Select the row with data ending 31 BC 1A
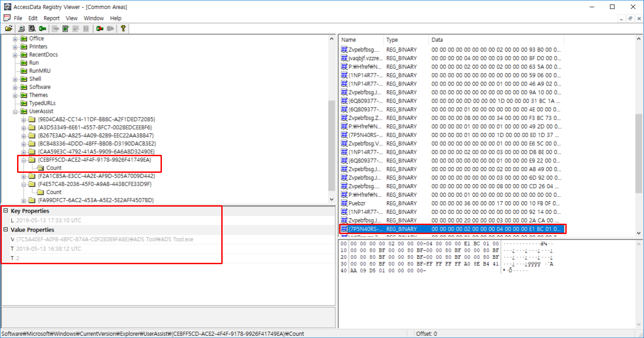The height and width of the screenshot is (338, 644). pyautogui.click(x=451, y=101)
